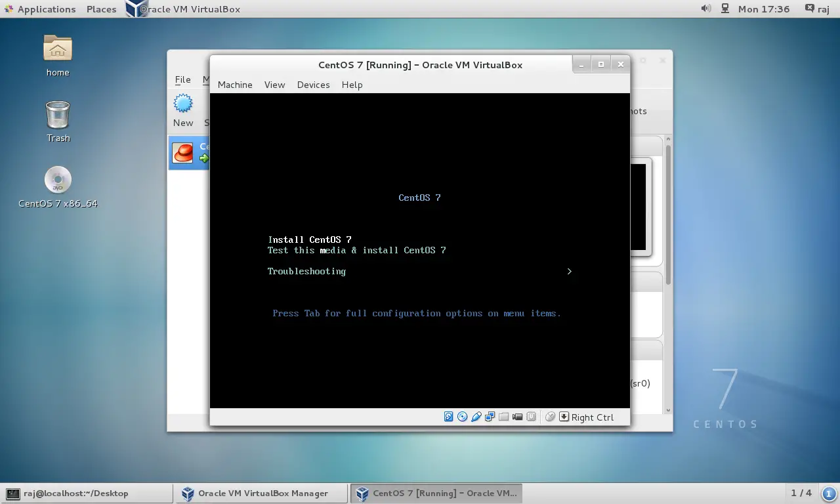Switch to Oracle VM VirtualBox Manager taskbar entry
The width and height of the screenshot is (840, 504).
pos(261,493)
